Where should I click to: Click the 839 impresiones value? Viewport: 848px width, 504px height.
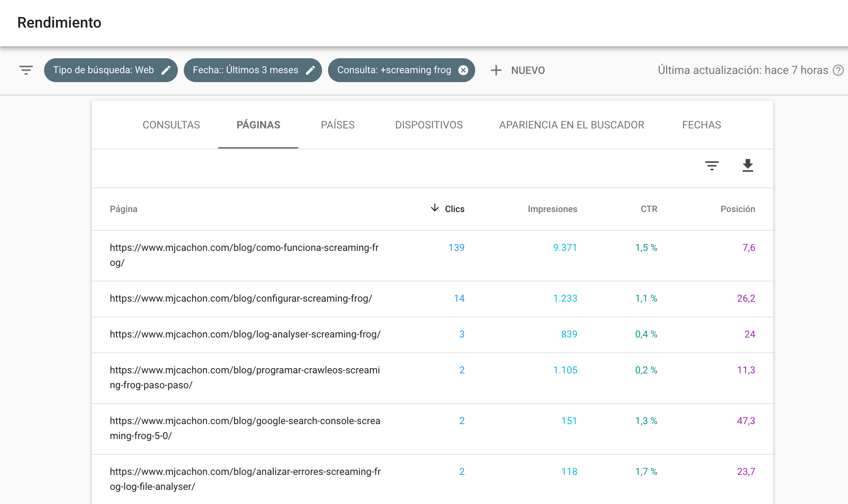[569, 334]
